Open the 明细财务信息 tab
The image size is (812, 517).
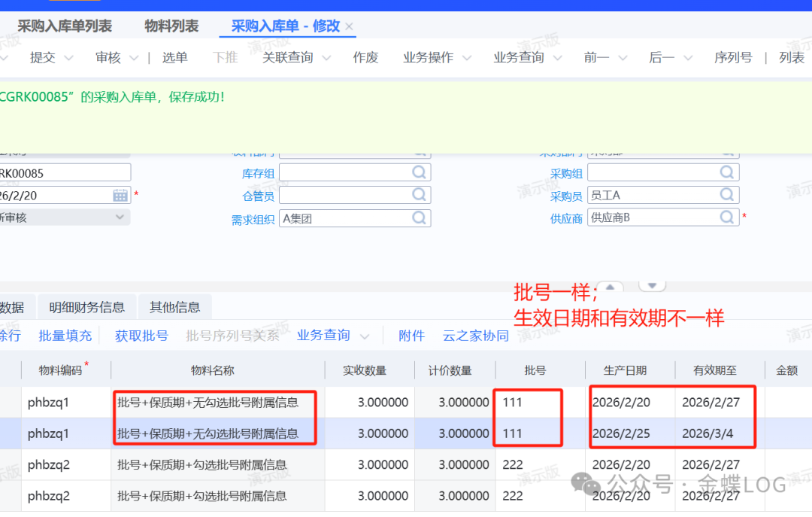86,307
